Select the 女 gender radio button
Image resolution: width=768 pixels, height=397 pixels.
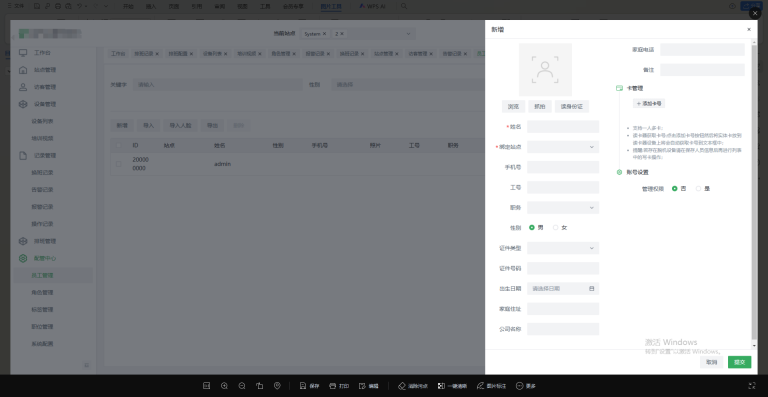pyautogui.click(x=555, y=228)
